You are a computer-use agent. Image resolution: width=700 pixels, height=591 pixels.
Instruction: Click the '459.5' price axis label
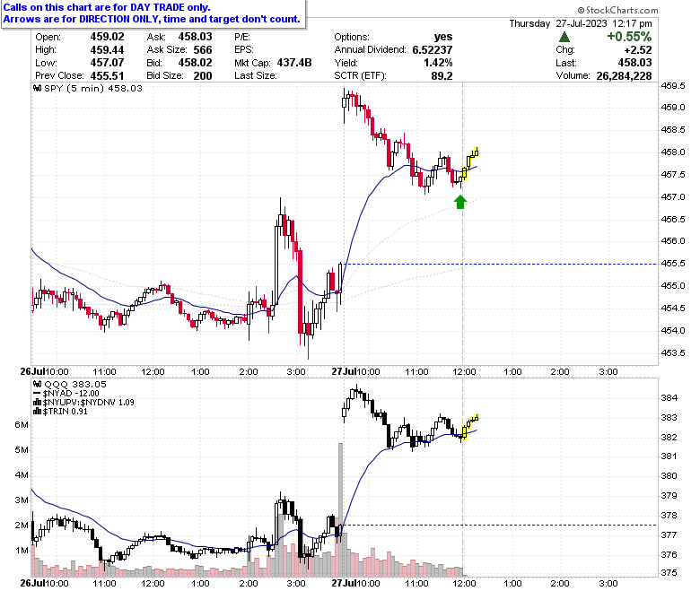(x=673, y=85)
